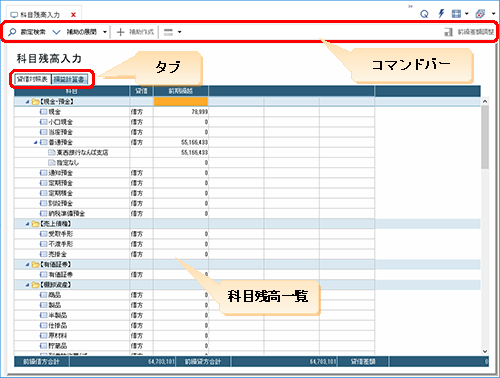Click the account icon beside 商品
The image size is (500, 378).
43,295
